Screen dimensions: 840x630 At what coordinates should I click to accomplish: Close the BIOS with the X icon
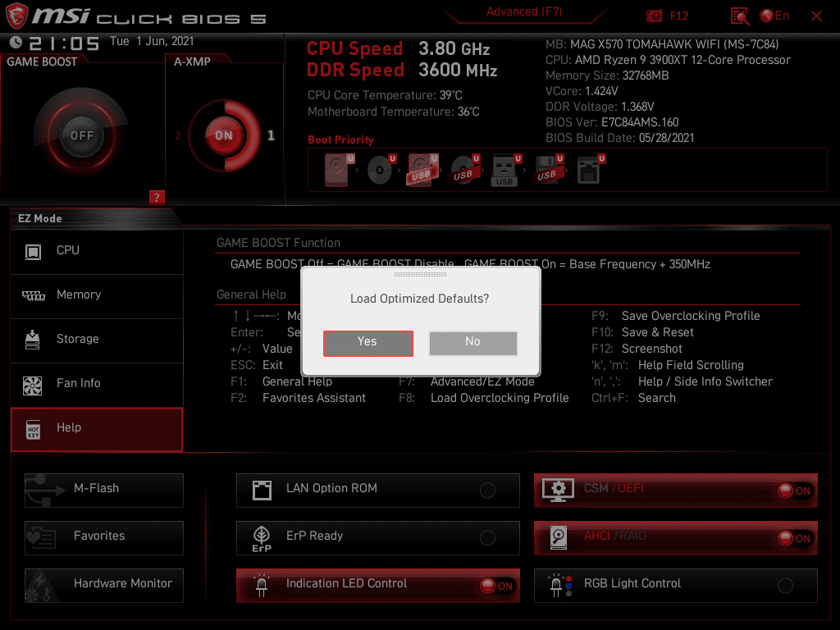coord(816,16)
